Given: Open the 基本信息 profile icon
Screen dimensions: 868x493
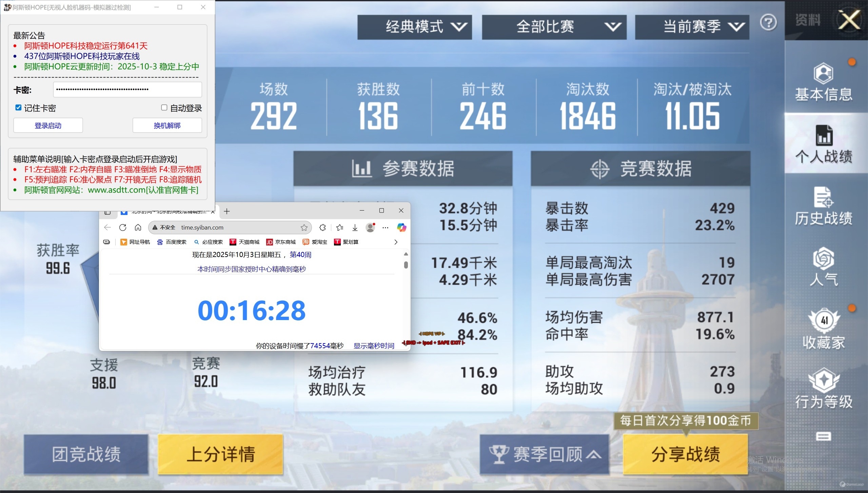Looking at the screenshot, I should [823, 74].
